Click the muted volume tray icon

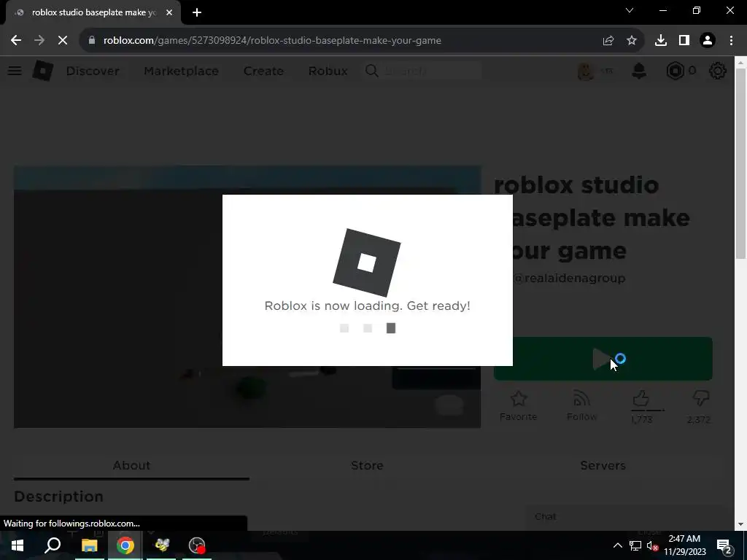[x=652, y=545]
